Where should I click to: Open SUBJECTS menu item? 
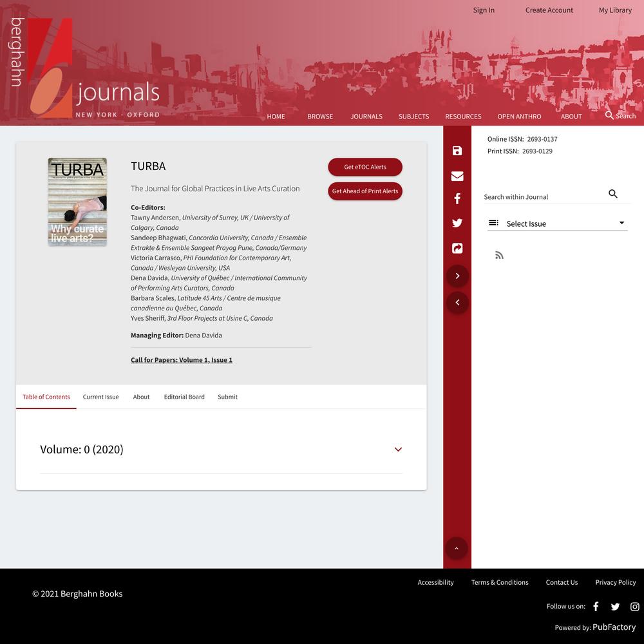pyautogui.click(x=413, y=117)
